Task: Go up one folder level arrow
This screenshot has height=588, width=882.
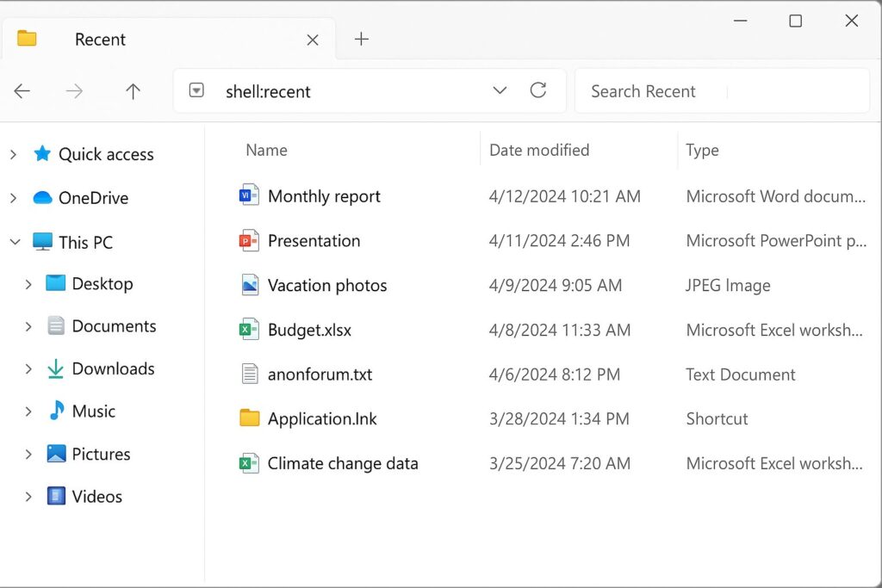Action: point(133,91)
